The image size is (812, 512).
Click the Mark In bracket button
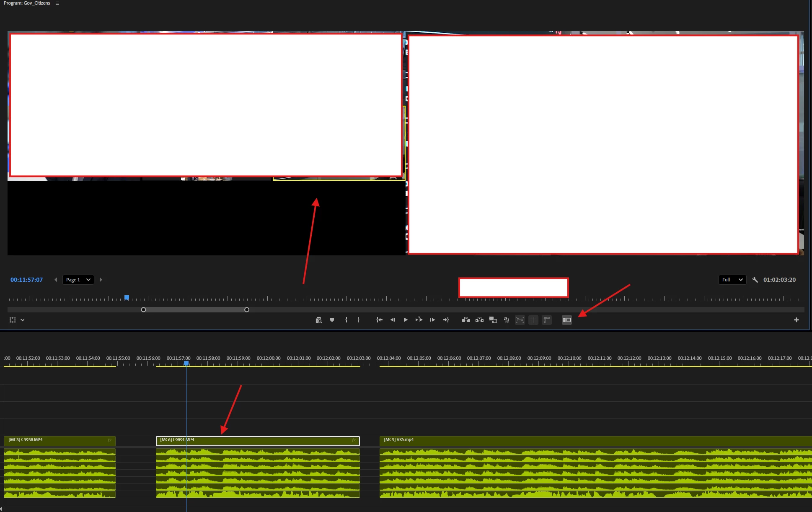[346, 320]
